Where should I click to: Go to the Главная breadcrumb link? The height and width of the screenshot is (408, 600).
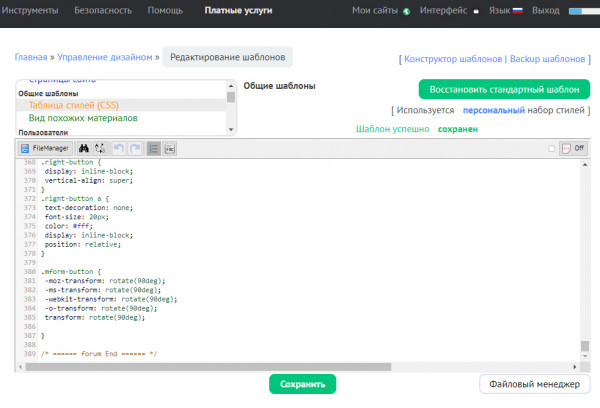[x=31, y=57]
